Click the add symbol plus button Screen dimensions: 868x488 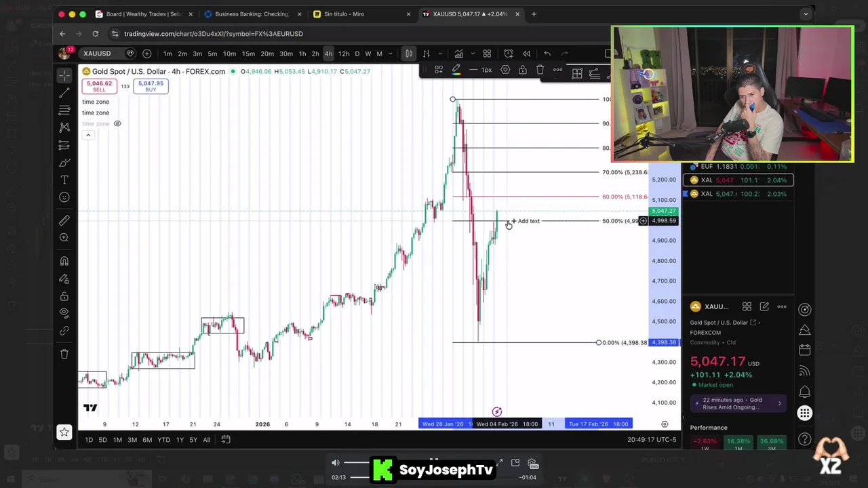click(x=147, y=54)
